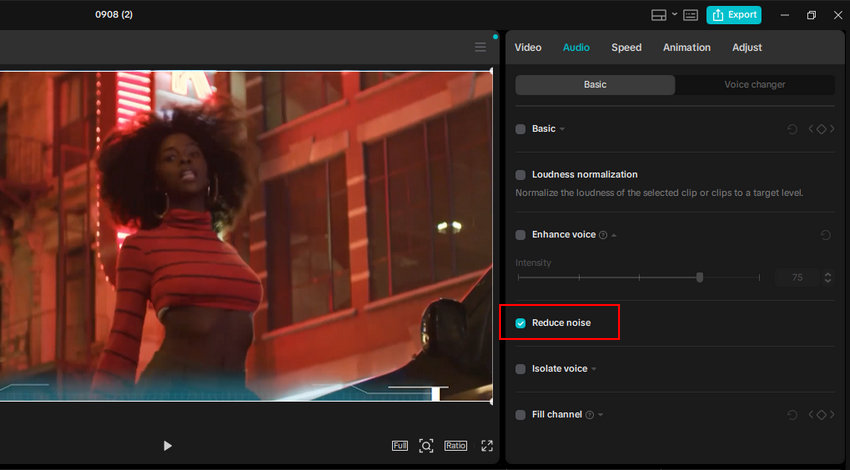Click the Full preview quality button
The image size is (850, 470).
pyautogui.click(x=400, y=446)
